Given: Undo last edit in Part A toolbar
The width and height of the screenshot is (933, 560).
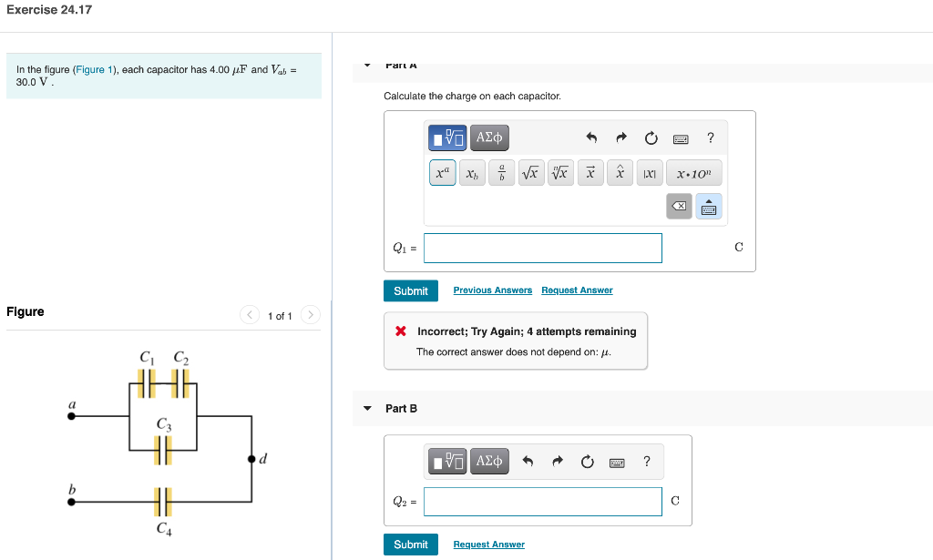Looking at the screenshot, I should click(590, 137).
